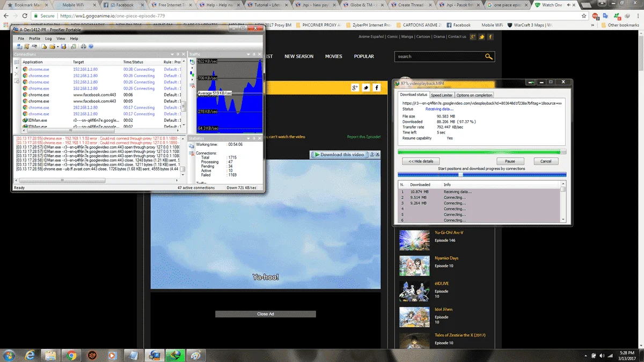Open Internet Explorer from the taskbar
Viewport: 644px width, 362px height.
coord(30,355)
